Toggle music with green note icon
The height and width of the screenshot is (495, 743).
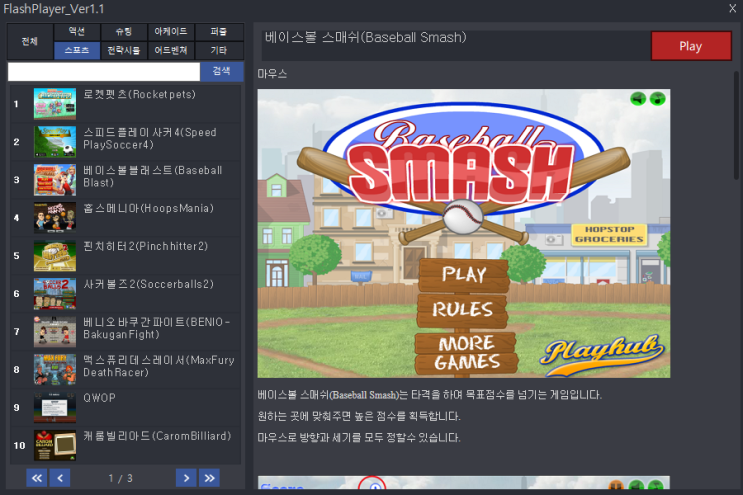[658, 99]
